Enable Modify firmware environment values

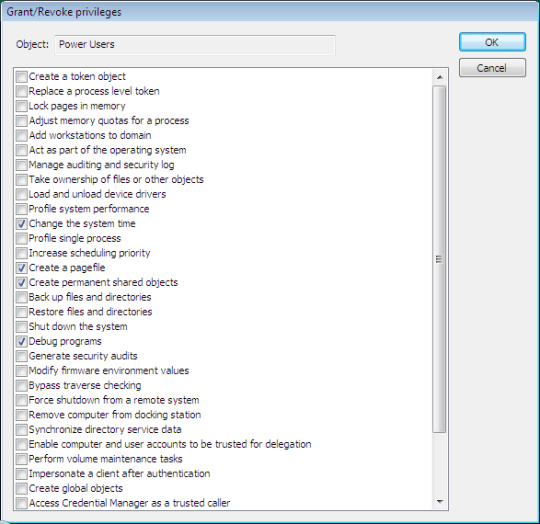[x=21, y=371]
